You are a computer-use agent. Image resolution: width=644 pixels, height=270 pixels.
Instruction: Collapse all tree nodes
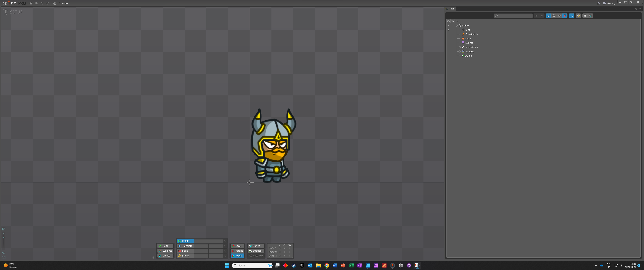pyautogui.click(x=585, y=16)
